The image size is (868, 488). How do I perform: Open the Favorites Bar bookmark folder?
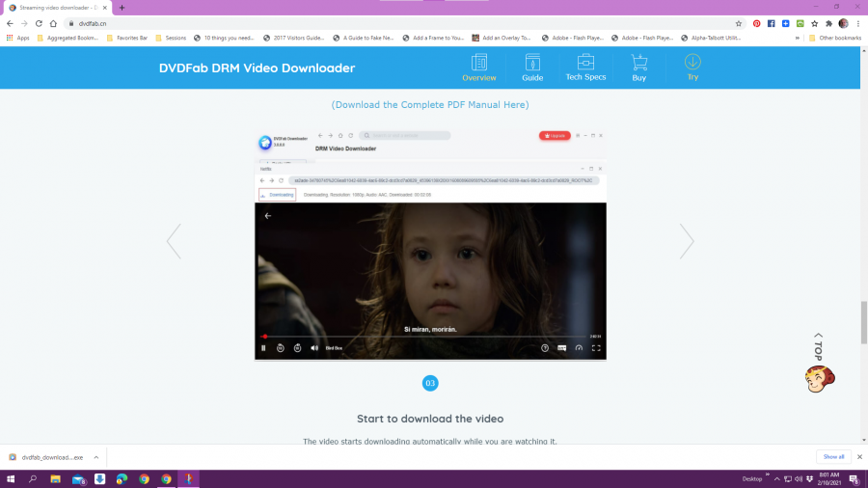[x=127, y=38]
